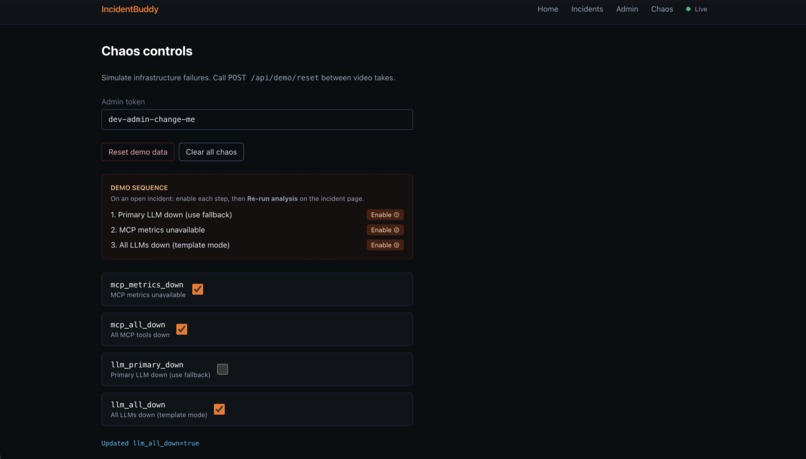Click the DEMO SEQUENCE label
This screenshot has height=459, width=806.
(139, 188)
